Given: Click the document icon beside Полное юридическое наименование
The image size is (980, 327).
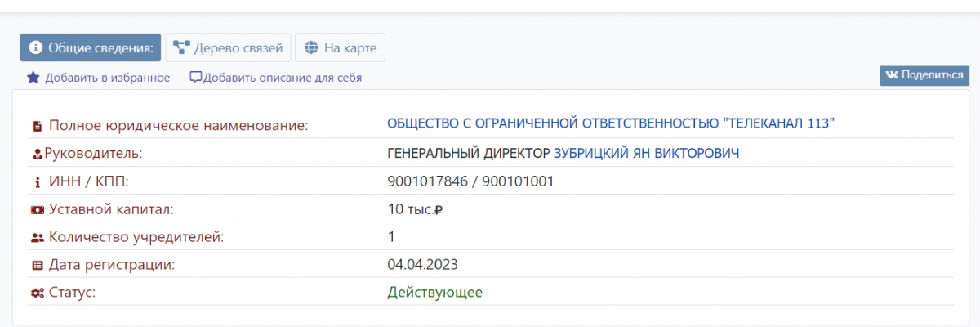Looking at the screenshot, I should pyautogui.click(x=37, y=126).
